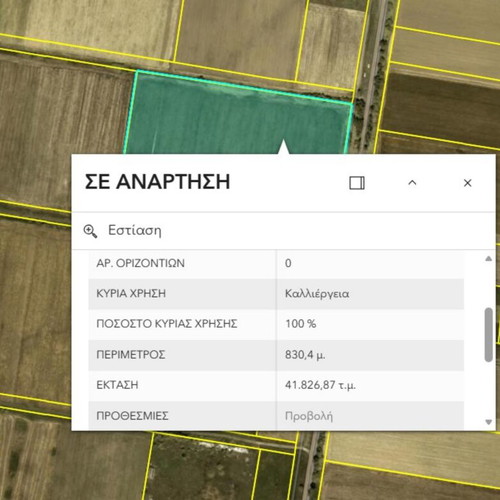Click the ΣΕ ΑΝΑΡΤΗΣΗ popup title
The image size is (500, 500).
coord(157,182)
